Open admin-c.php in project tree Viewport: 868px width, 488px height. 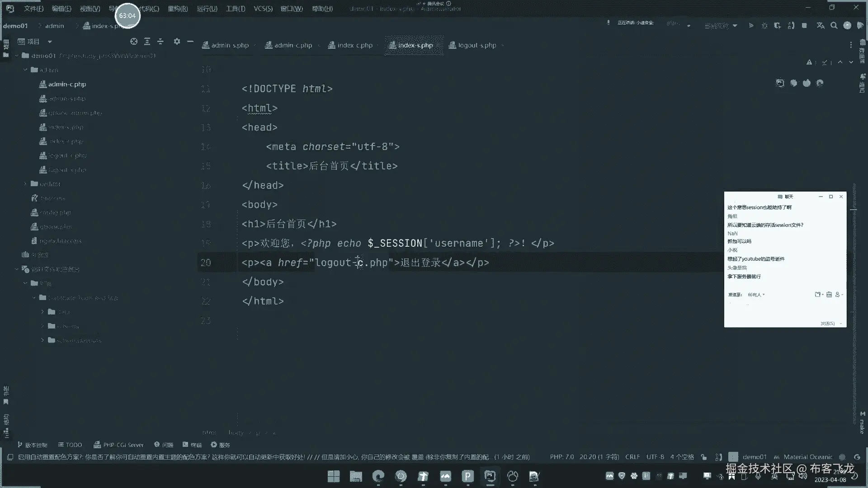click(67, 84)
